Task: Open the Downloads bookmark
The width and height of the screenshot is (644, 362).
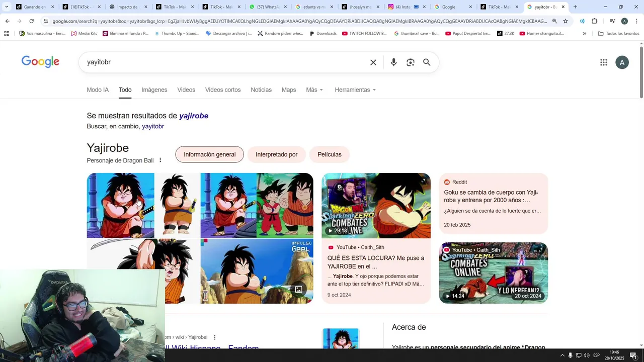Action: (x=323, y=34)
